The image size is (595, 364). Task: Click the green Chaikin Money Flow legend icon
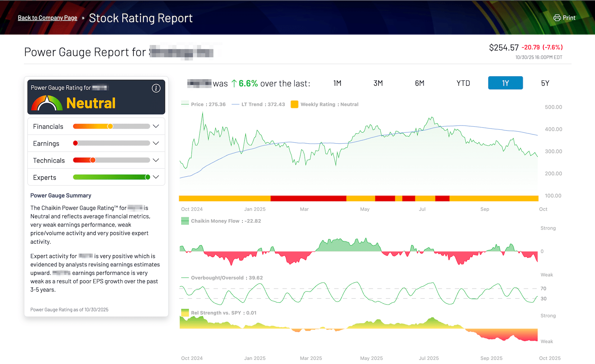tap(185, 221)
